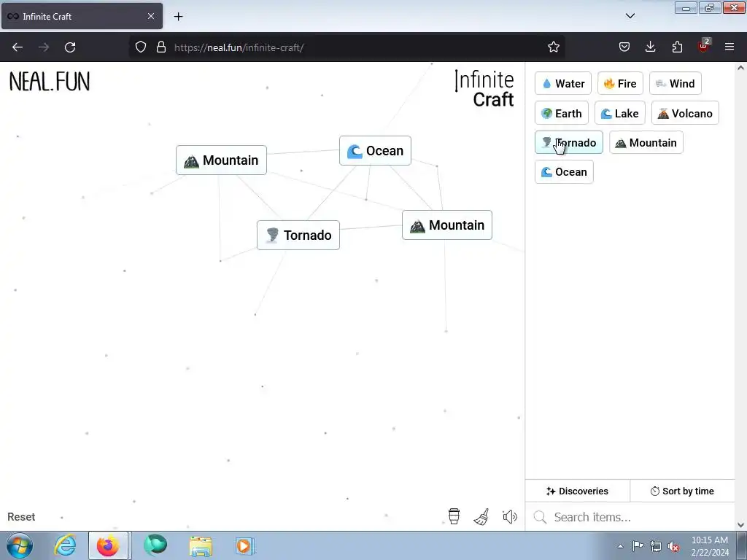Go back with the browser back arrow
The image size is (747, 560).
point(18,47)
